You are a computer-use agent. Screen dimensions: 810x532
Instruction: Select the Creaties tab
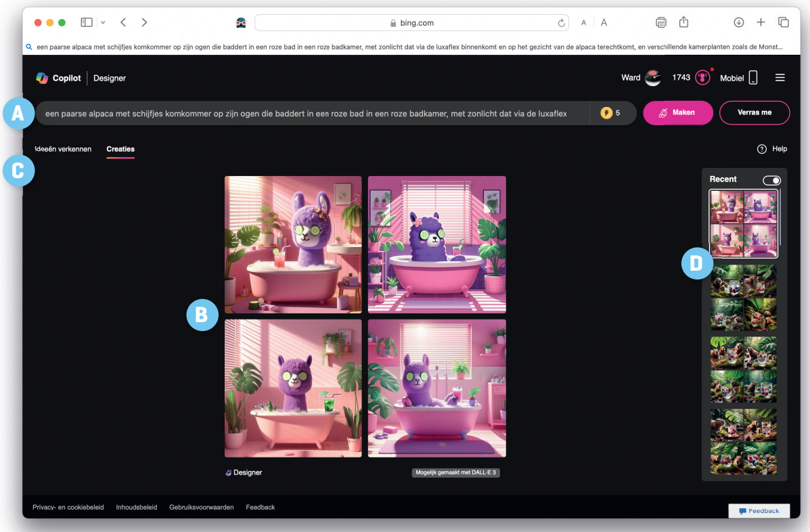point(120,149)
